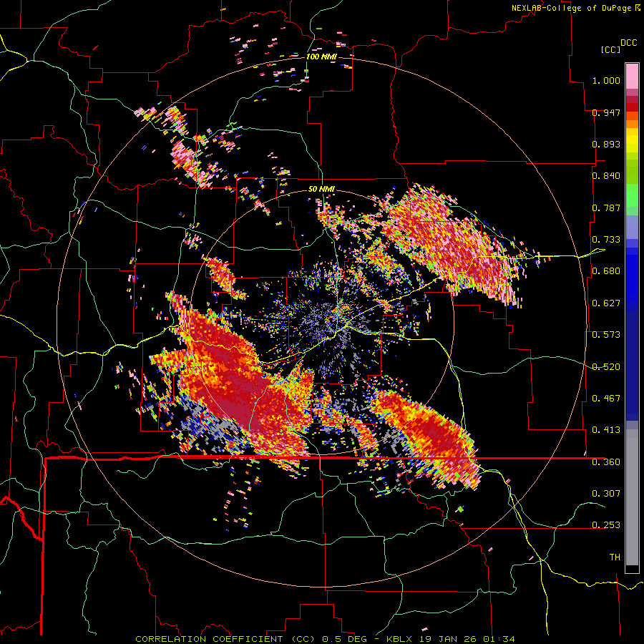Click the 0.627 scale value

pyautogui.click(x=606, y=303)
